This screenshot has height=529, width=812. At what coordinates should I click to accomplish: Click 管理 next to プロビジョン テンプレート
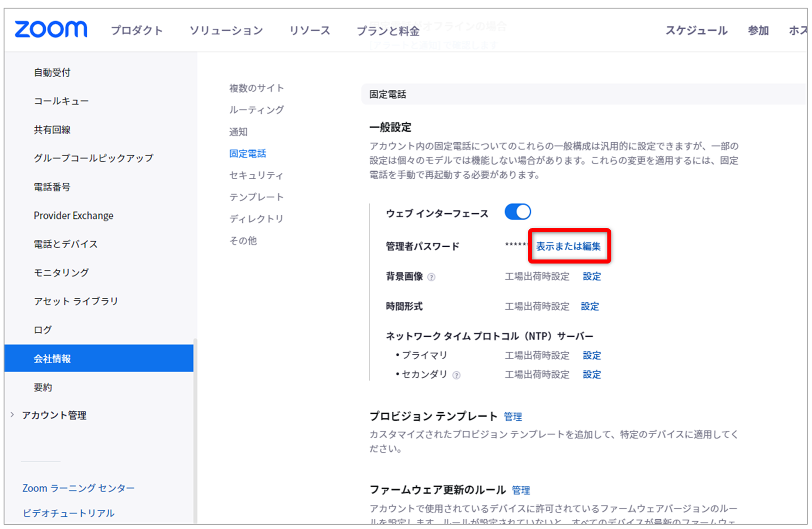point(513,416)
